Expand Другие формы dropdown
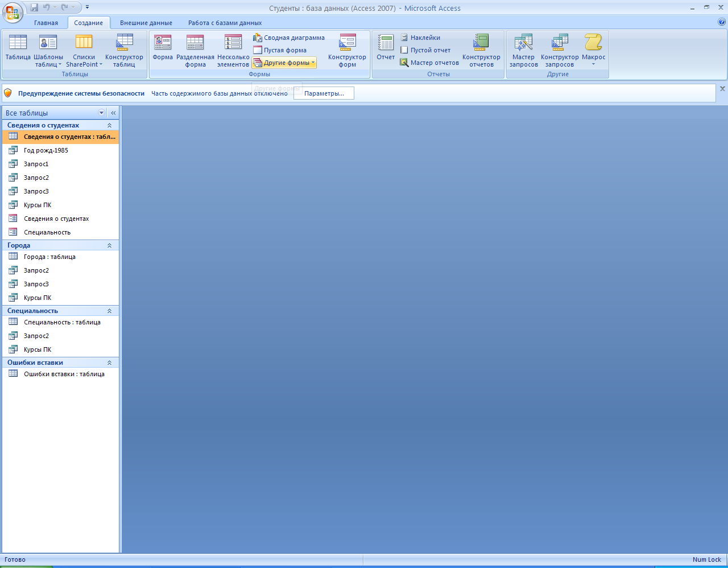The image size is (728, 568). (284, 63)
